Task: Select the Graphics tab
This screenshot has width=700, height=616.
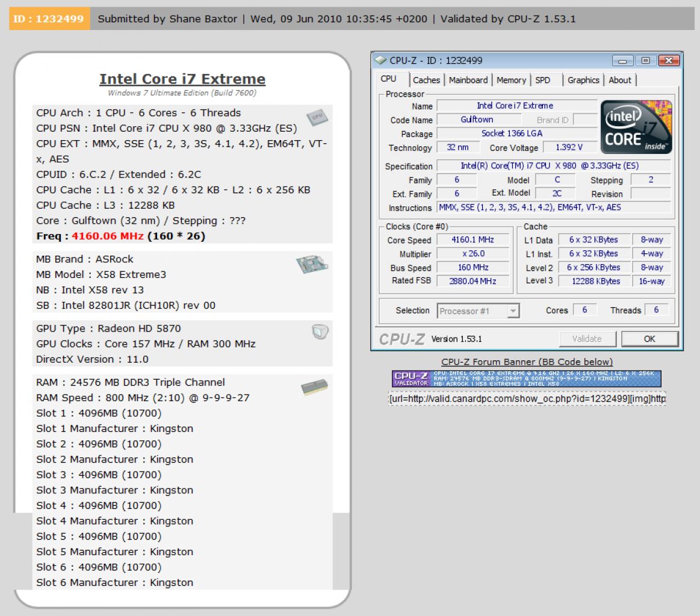Action: pos(583,80)
